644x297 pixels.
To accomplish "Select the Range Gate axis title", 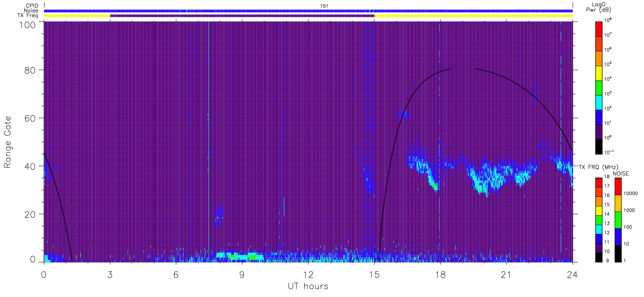I will pos(8,142).
